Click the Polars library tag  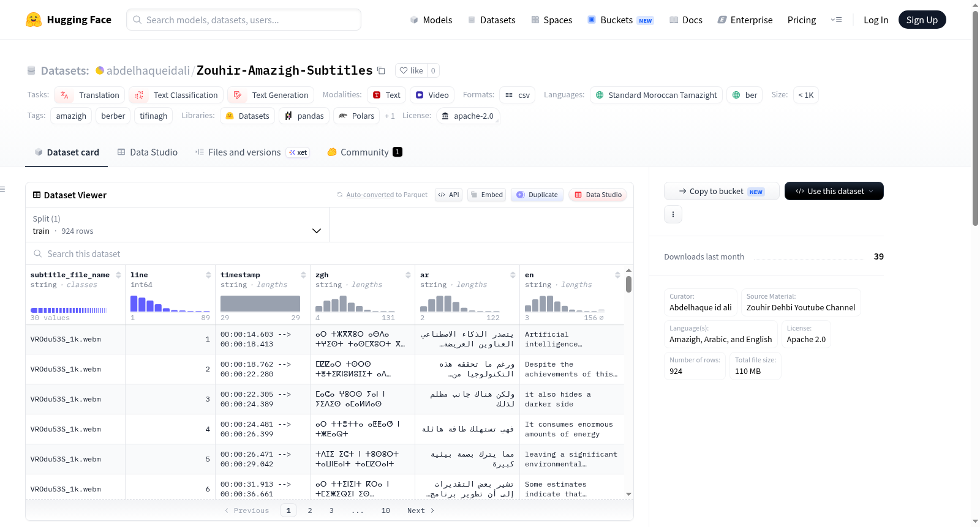point(356,116)
